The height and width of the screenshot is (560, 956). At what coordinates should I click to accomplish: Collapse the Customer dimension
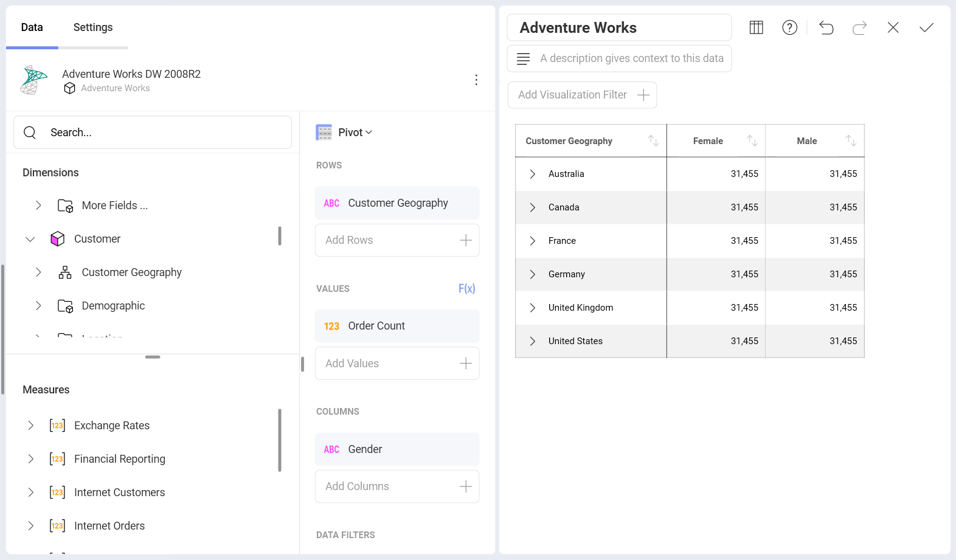[x=30, y=239]
